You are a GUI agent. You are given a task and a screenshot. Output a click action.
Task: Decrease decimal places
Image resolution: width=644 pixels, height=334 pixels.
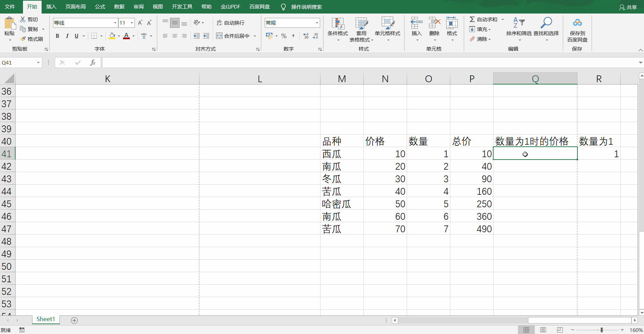[x=315, y=36]
